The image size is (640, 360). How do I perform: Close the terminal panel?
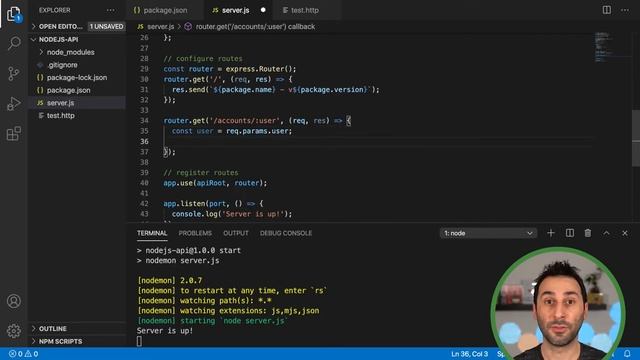(x=624, y=233)
